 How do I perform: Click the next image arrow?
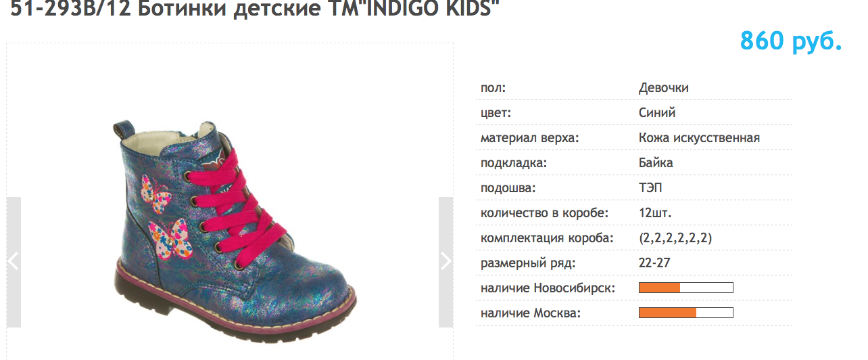coord(445,262)
